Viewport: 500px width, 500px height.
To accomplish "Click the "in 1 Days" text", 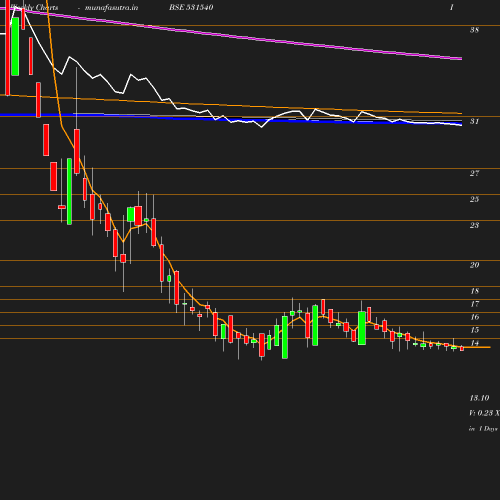I will click(483, 429).
